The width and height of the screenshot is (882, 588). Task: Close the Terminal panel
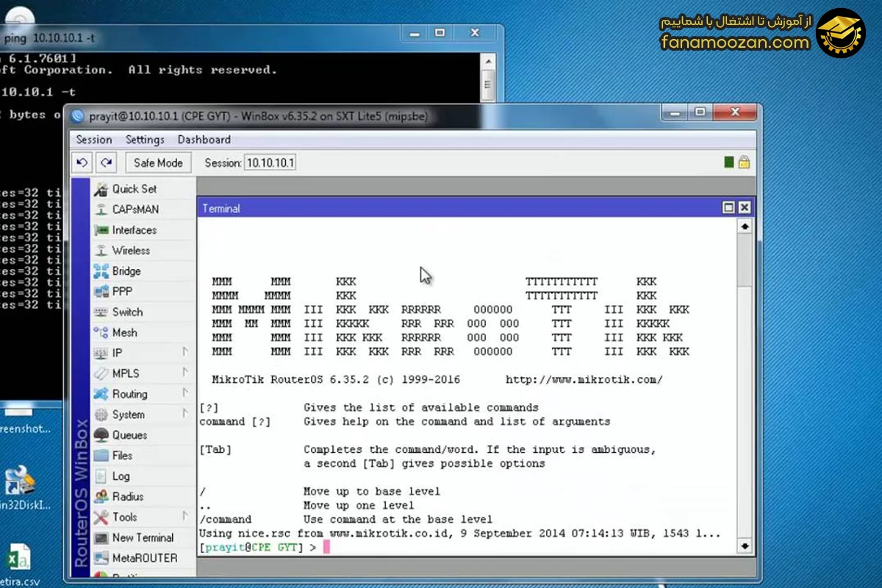744,208
